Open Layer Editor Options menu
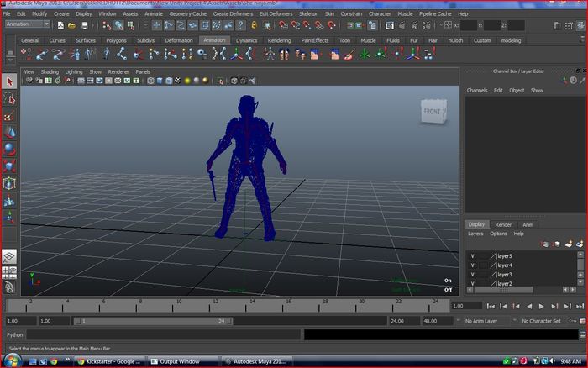The height and width of the screenshot is (368, 588). coord(498,234)
